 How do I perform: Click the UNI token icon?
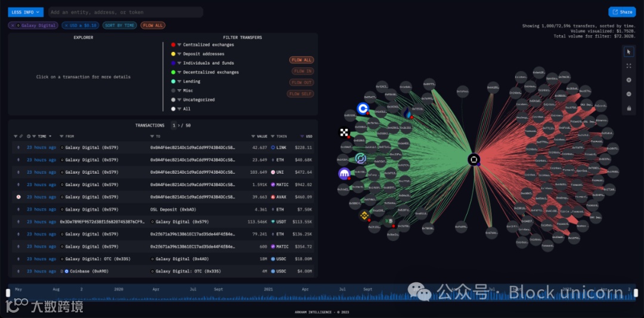(x=273, y=172)
